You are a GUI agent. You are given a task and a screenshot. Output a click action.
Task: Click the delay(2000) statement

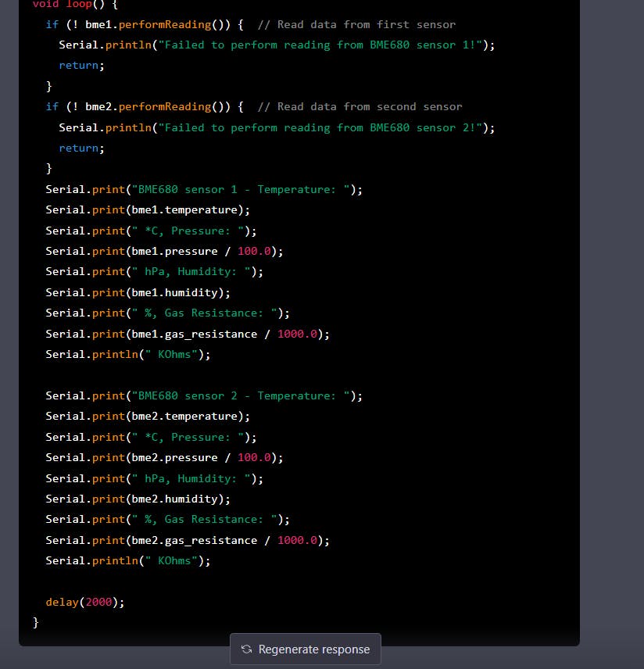point(85,602)
